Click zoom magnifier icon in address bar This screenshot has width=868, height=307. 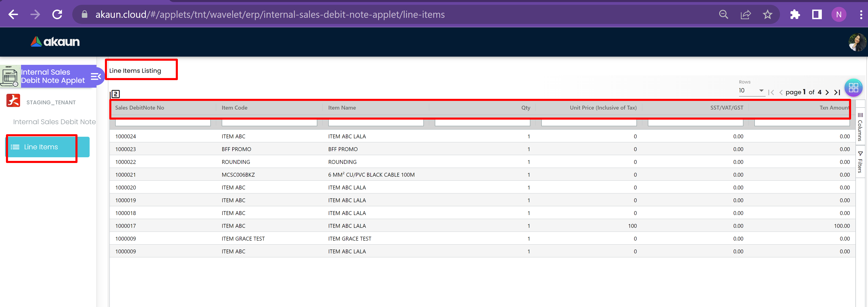[724, 14]
